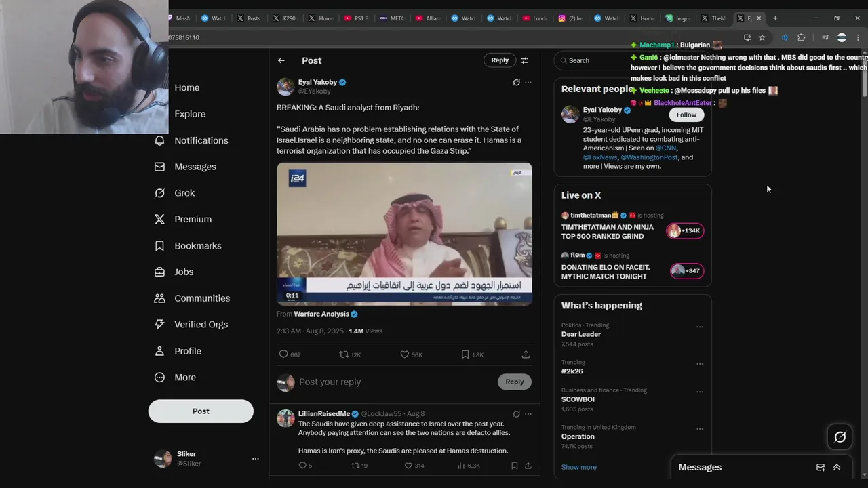Open the Grok floating button
The height and width of the screenshot is (488, 868).
pos(840,437)
